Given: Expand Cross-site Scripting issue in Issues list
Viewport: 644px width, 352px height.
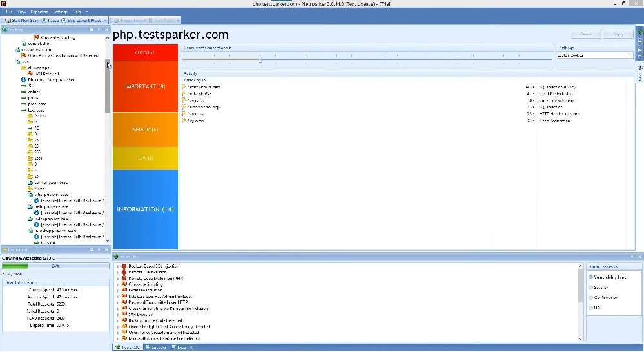Looking at the screenshot, I should 118,284.
